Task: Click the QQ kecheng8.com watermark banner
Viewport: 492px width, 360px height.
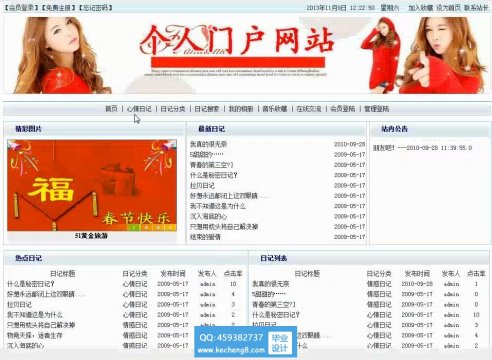Action: tap(246, 342)
